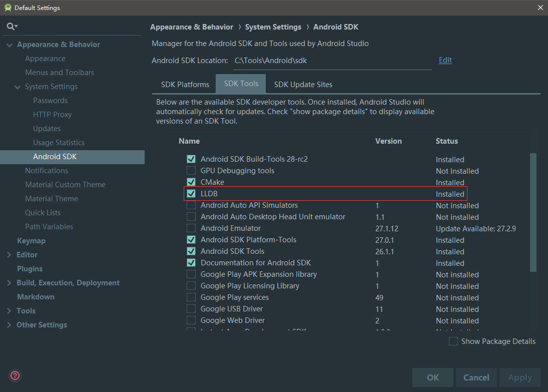This screenshot has width=548, height=392.
Task: Check the Google Play services checkbox
Action: [x=191, y=297]
